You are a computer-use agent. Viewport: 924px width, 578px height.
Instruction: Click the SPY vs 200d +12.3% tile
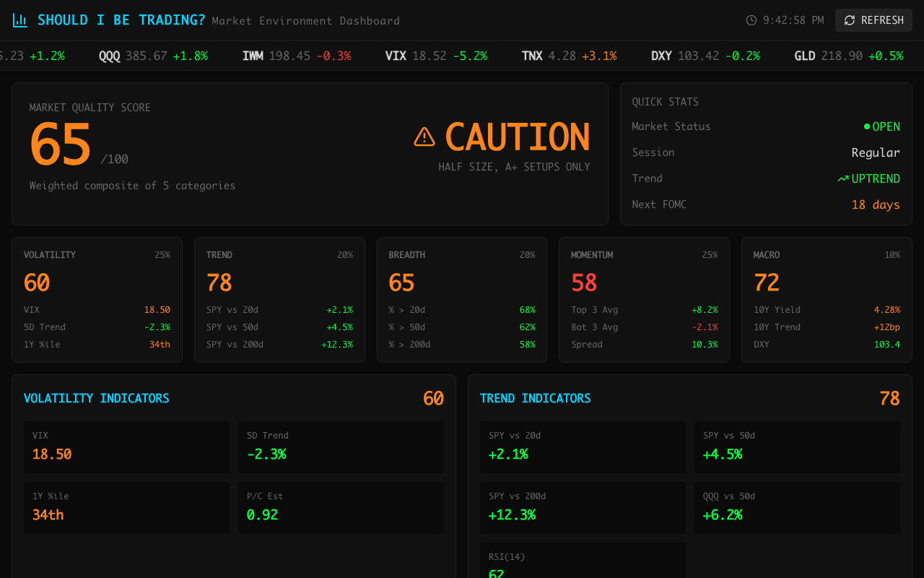click(x=583, y=508)
